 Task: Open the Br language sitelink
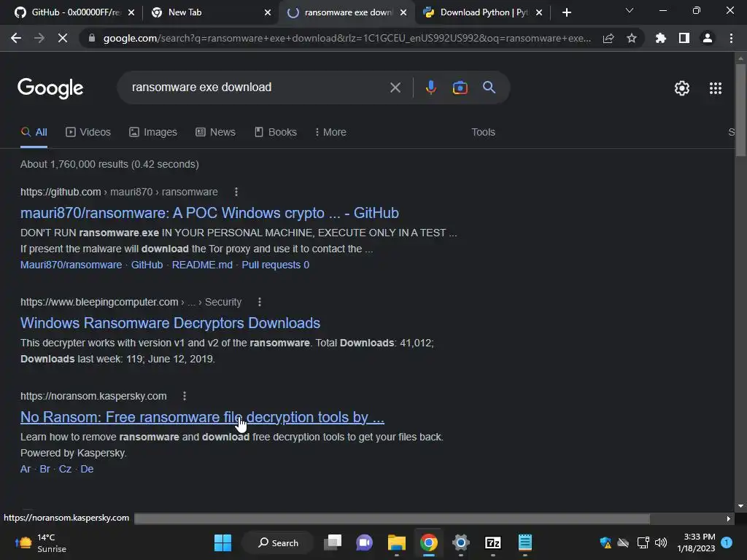(x=44, y=469)
